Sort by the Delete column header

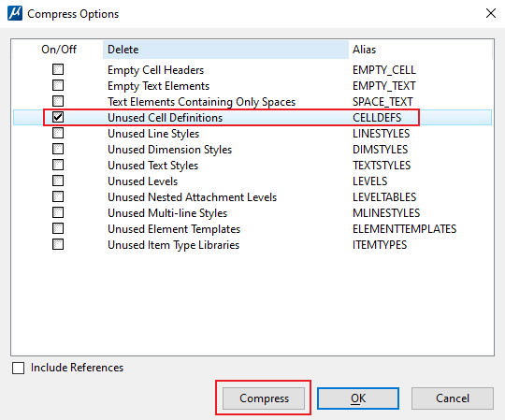coord(225,50)
